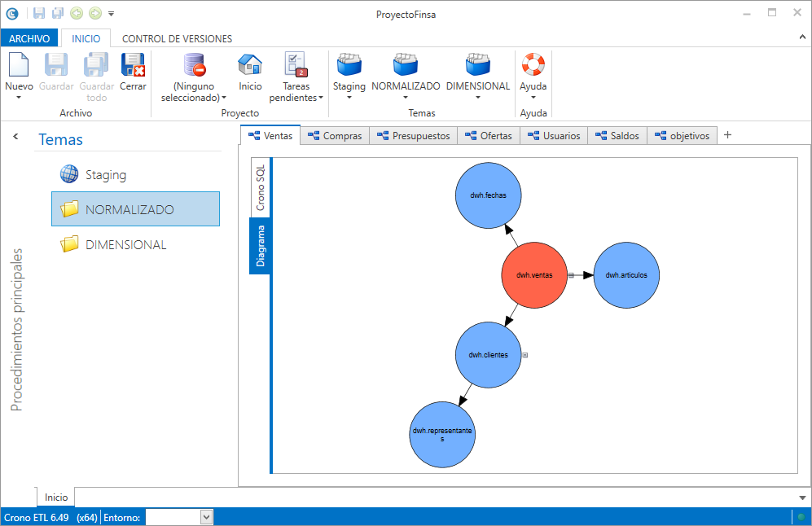The width and height of the screenshot is (812, 526).
Task: Switch to the ARCHIVO ribbon tab
Action: (29, 38)
